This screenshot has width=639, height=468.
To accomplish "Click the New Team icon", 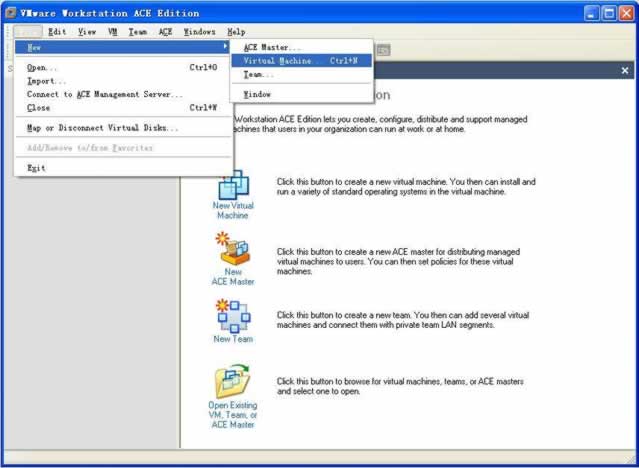I will pyautogui.click(x=233, y=316).
